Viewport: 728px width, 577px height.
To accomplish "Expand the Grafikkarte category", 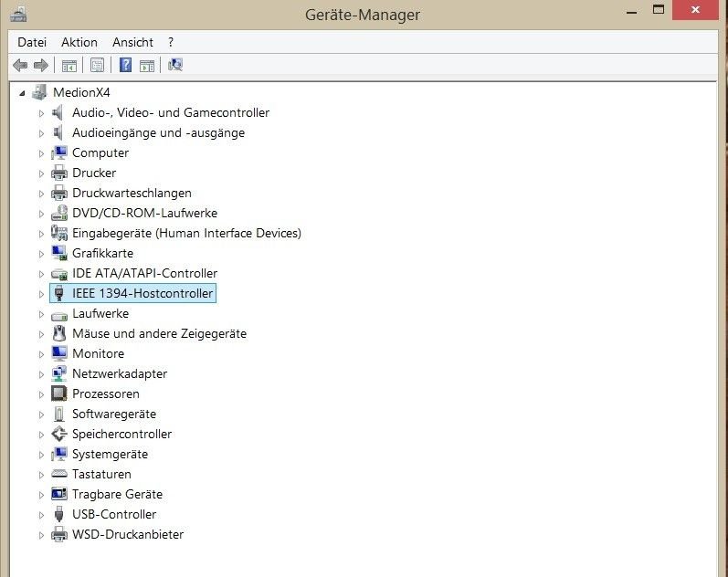I will (41, 254).
